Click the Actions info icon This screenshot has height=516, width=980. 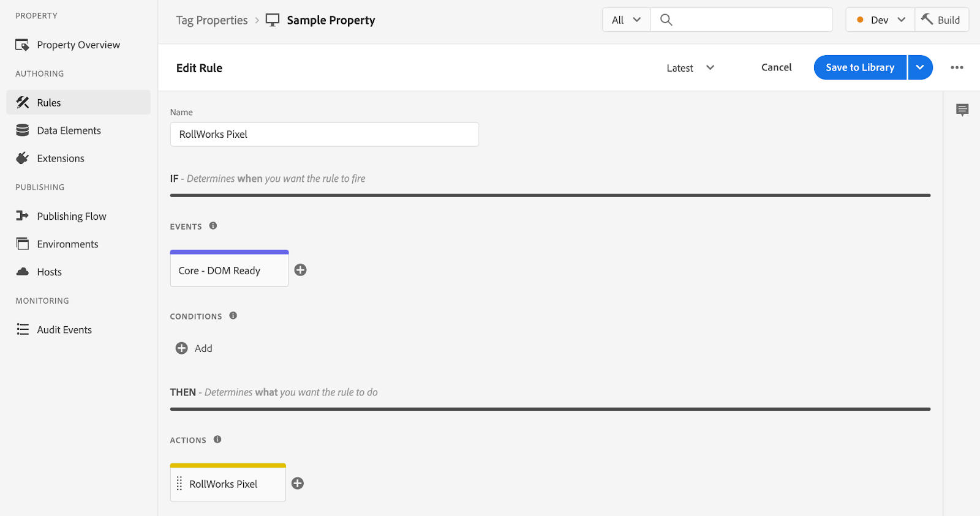pos(217,439)
